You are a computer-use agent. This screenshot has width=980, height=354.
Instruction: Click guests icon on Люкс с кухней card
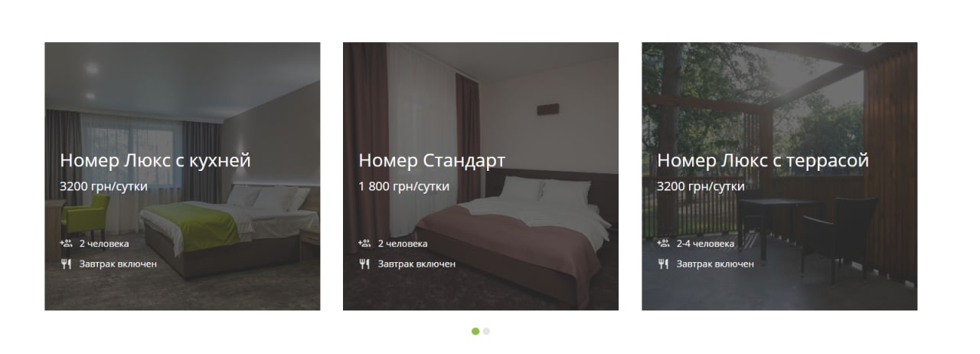(66, 244)
